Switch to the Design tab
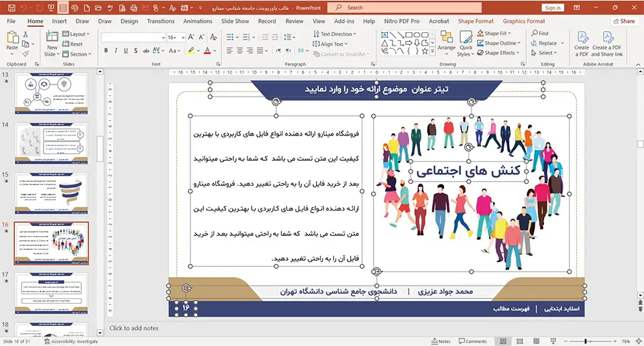This screenshot has height=346, width=644. (129, 21)
